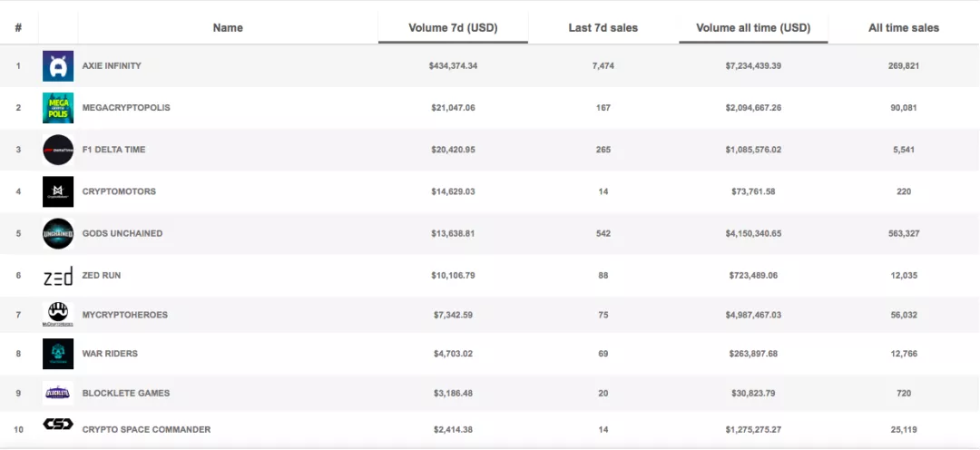Screen dimensions: 980x450
Task: Open the AXIE INFINITY project name link
Action: point(112,66)
